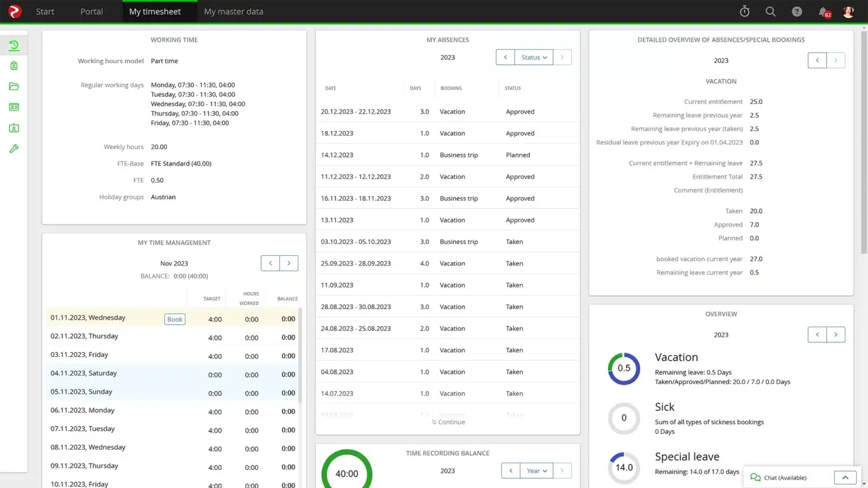Click the user profile avatar
Viewport: 868px width, 488px height.
coord(848,11)
